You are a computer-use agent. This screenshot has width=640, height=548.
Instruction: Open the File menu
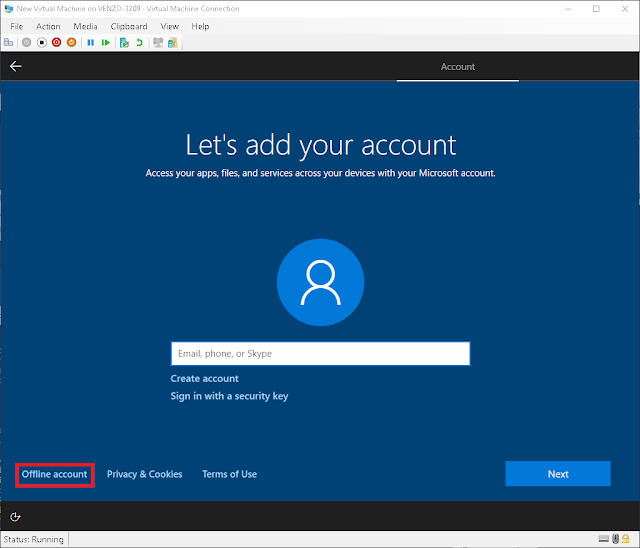pyautogui.click(x=16, y=27)
